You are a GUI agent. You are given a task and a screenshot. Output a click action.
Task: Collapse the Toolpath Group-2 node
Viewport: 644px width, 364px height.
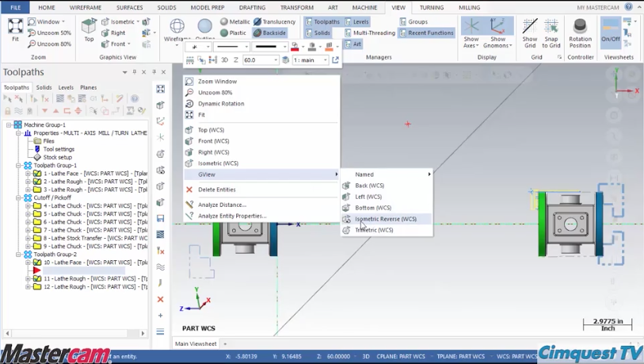(18, 255)
